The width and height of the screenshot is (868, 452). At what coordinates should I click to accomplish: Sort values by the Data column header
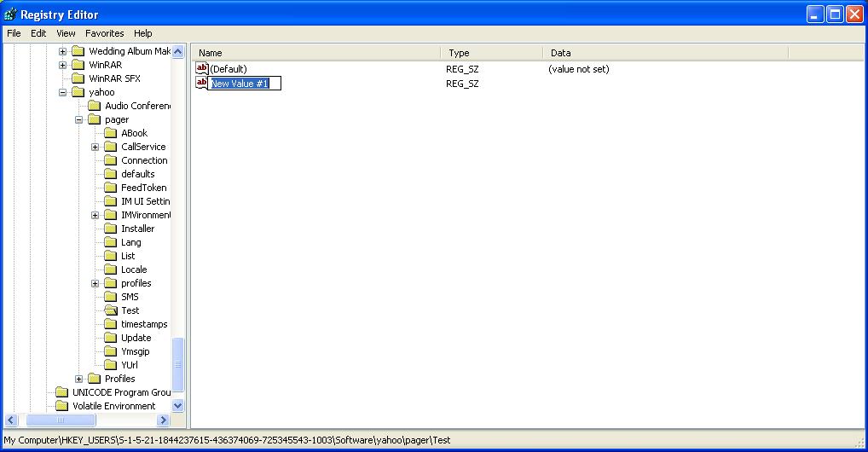tap(666, 53)
